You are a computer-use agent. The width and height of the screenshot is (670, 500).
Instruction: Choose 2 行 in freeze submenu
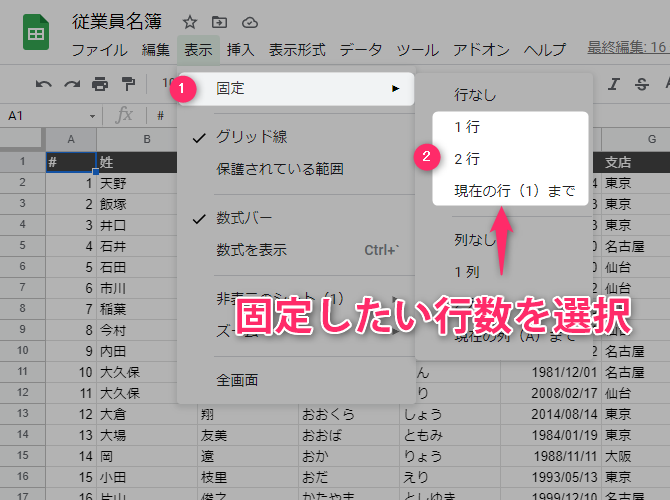pos(466,158)
